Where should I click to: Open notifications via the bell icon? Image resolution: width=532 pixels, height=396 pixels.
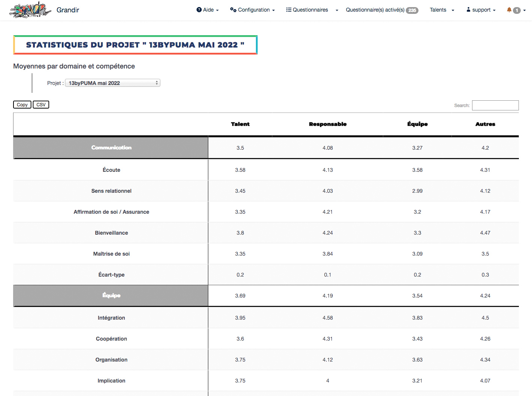click(x=509, y=10)
